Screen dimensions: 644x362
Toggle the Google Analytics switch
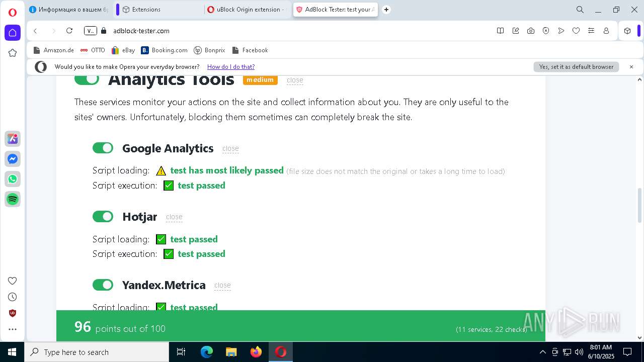[x=103, y=148]
